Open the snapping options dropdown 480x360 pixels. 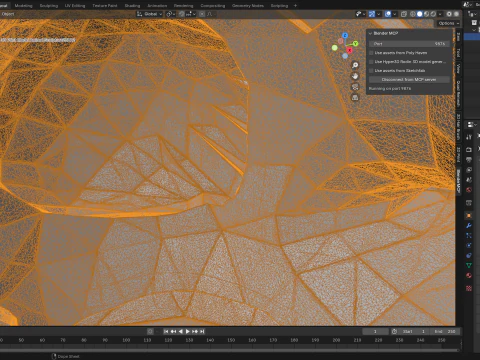tap(190, 14)
